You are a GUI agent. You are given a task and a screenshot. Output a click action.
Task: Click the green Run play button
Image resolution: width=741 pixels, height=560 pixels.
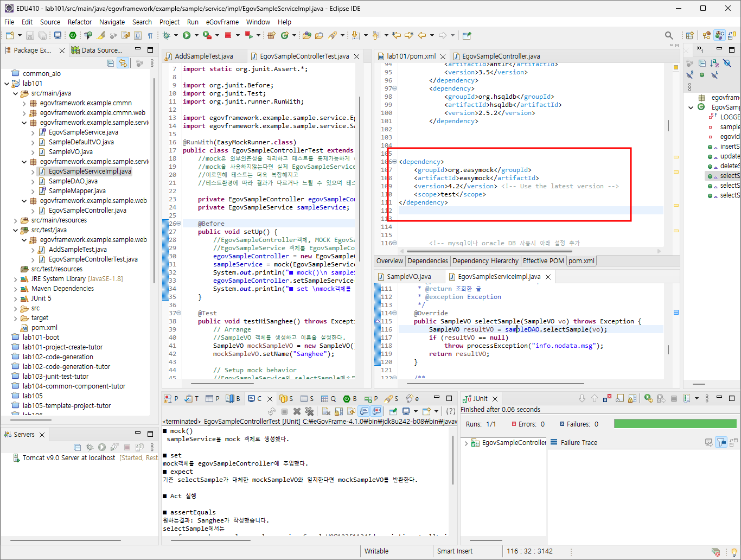tap(187, 35)
